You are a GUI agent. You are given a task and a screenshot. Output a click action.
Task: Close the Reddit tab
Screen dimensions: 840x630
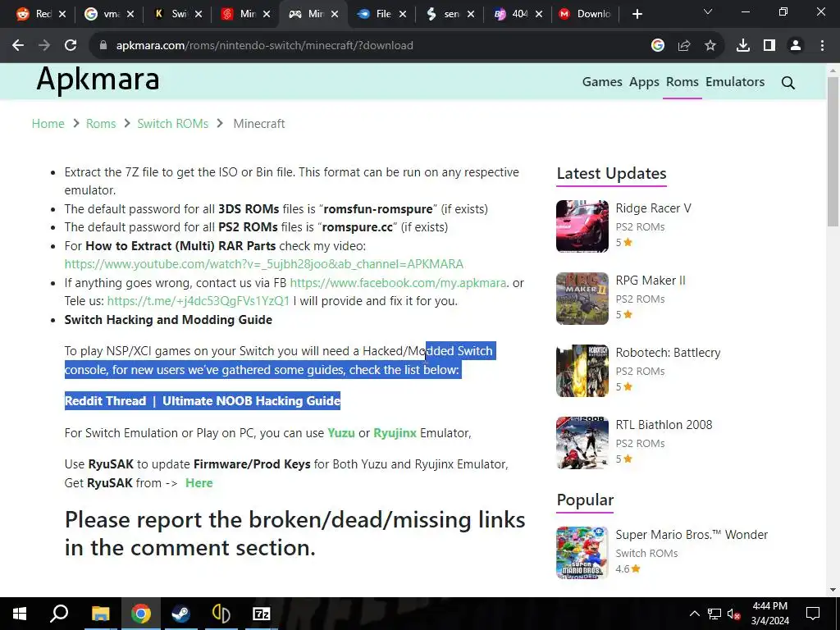(x=62, y=14)
